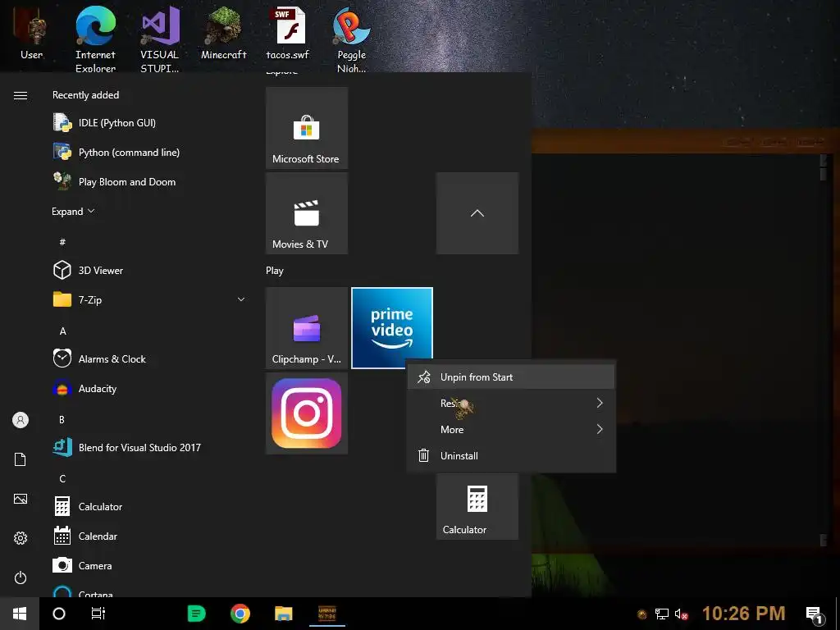Click the Play group title

[274, 271]
